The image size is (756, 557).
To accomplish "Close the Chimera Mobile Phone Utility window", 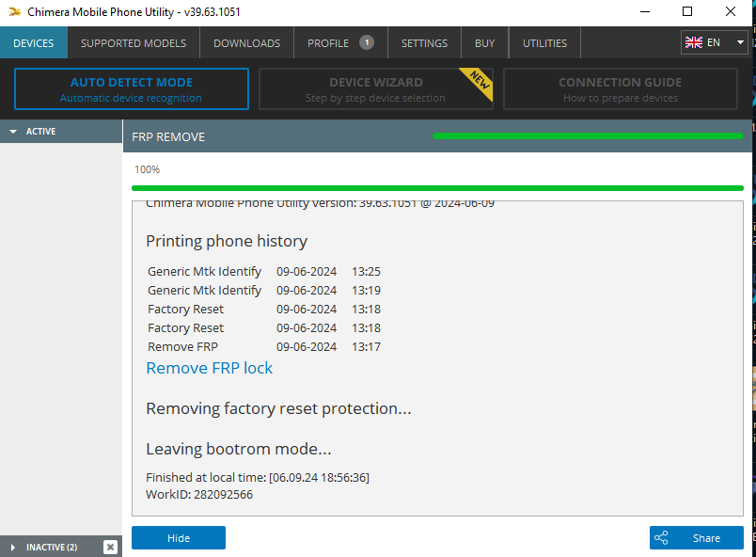I will [731, 11].
